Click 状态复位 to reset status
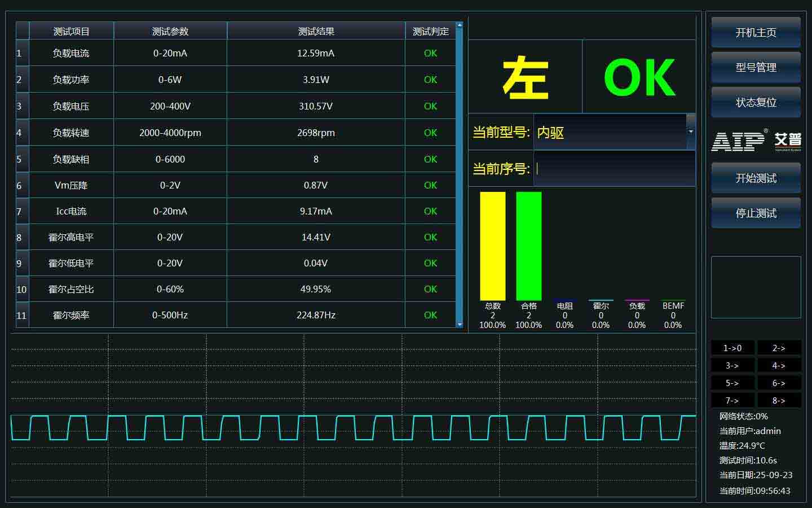This screenshot has width=812, height=508. tap(756, 102)
